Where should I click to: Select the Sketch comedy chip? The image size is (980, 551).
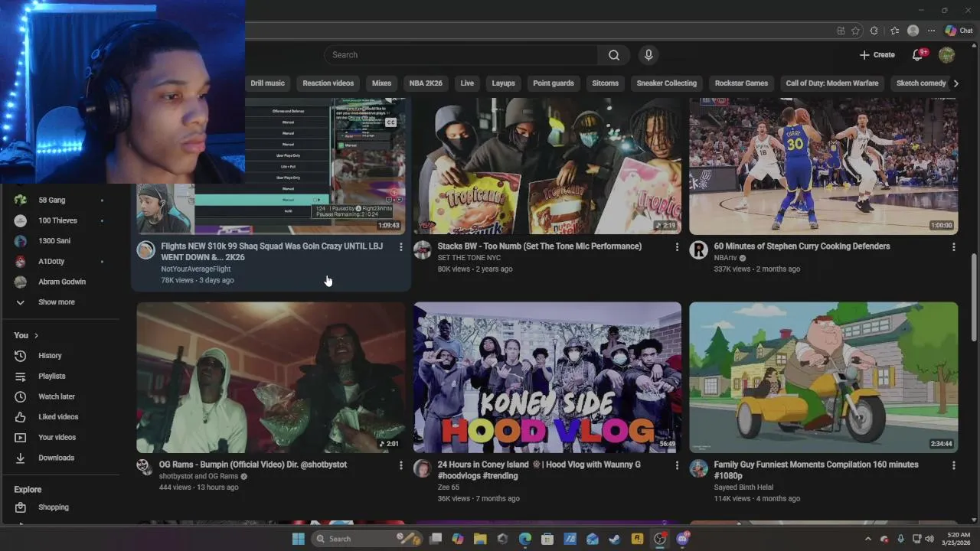pyautogui.click(x=921, y=83)
